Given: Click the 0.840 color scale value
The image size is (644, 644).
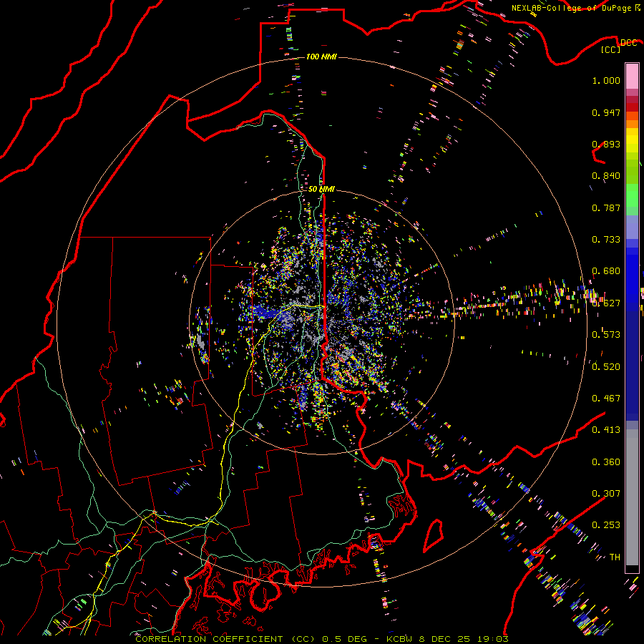Looking at the screenshot, I should point(606,176).
